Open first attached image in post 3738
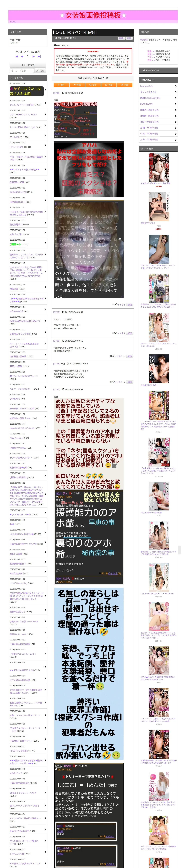The width and height of the screenshot is (186, 868). coord(76,120)
